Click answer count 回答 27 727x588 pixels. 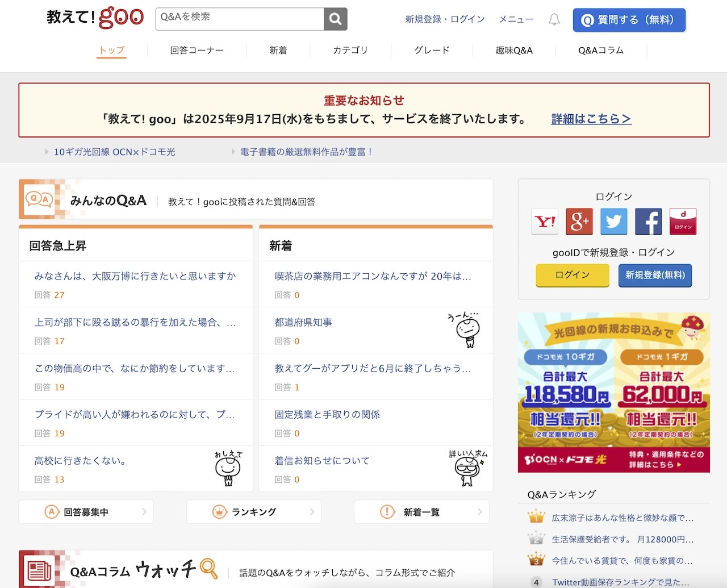(x=49, y=295)
